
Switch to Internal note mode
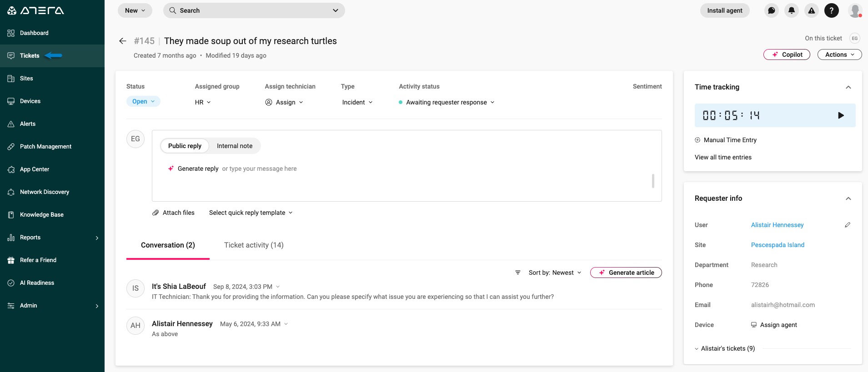click(x=235, y=146)
